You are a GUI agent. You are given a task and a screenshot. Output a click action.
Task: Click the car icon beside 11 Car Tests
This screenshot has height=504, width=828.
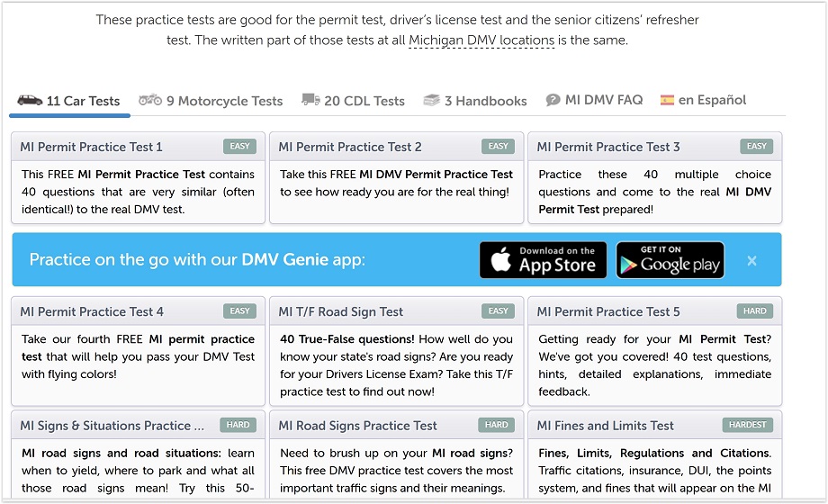click(30, 100)
